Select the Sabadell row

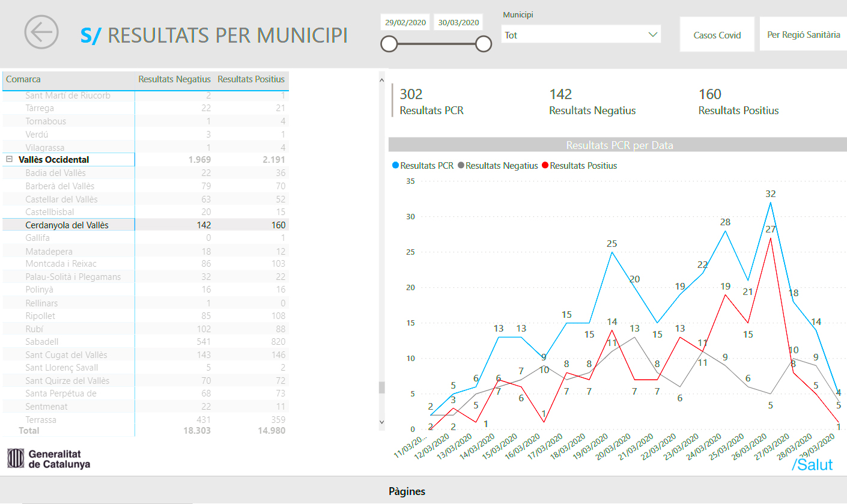tap(145, 342)
